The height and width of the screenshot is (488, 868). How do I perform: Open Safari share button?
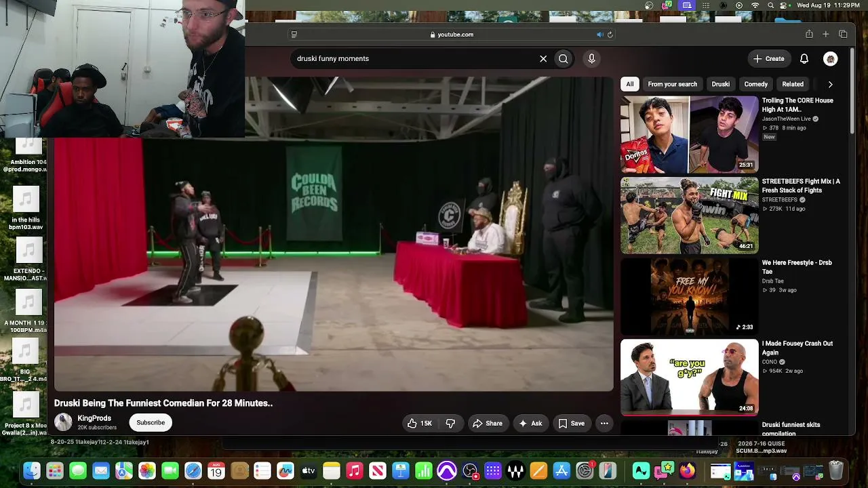[809, 35]
